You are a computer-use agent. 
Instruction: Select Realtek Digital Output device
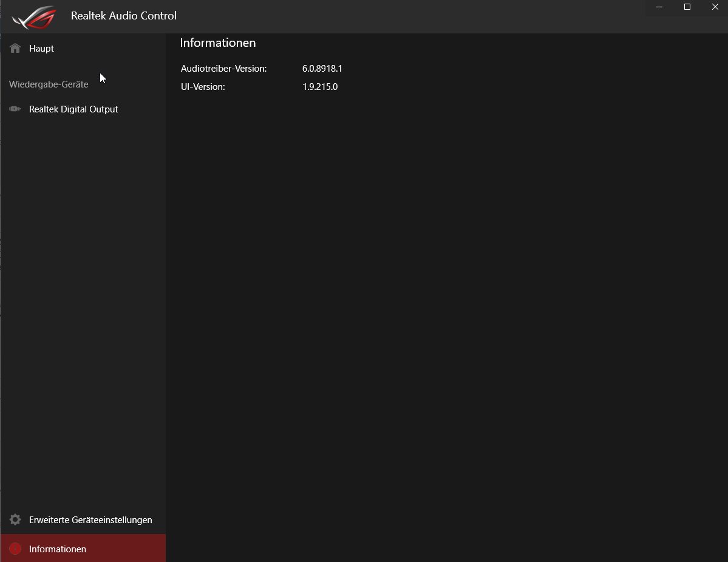83,109
